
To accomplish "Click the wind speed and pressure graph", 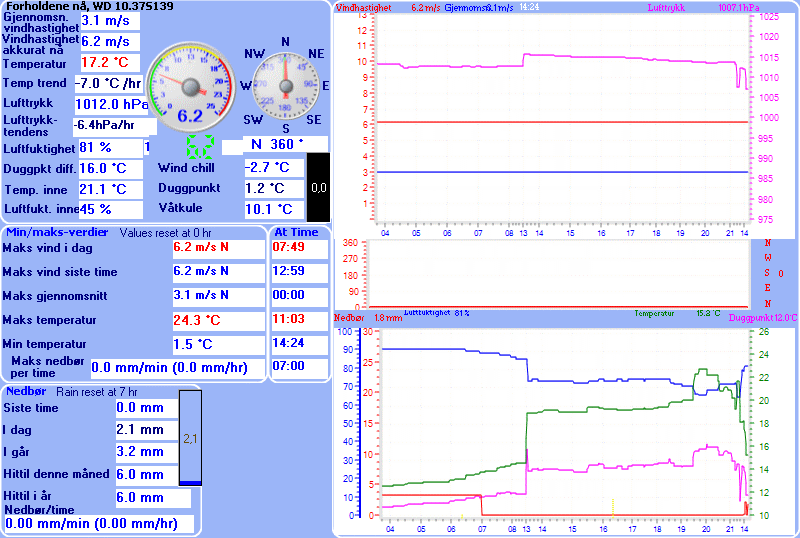I will point(560,120).
